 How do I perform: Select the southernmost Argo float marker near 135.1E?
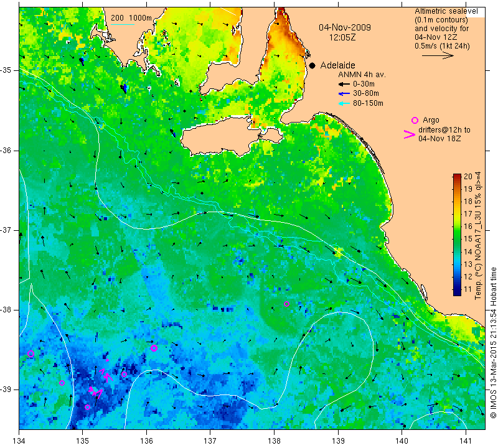tap(87, 407)
